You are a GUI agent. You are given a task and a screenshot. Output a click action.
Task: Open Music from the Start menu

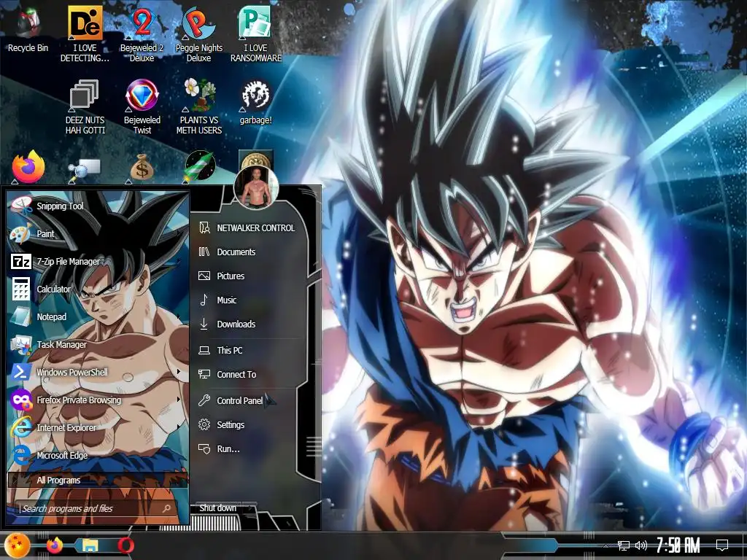[x=249, y=300]
